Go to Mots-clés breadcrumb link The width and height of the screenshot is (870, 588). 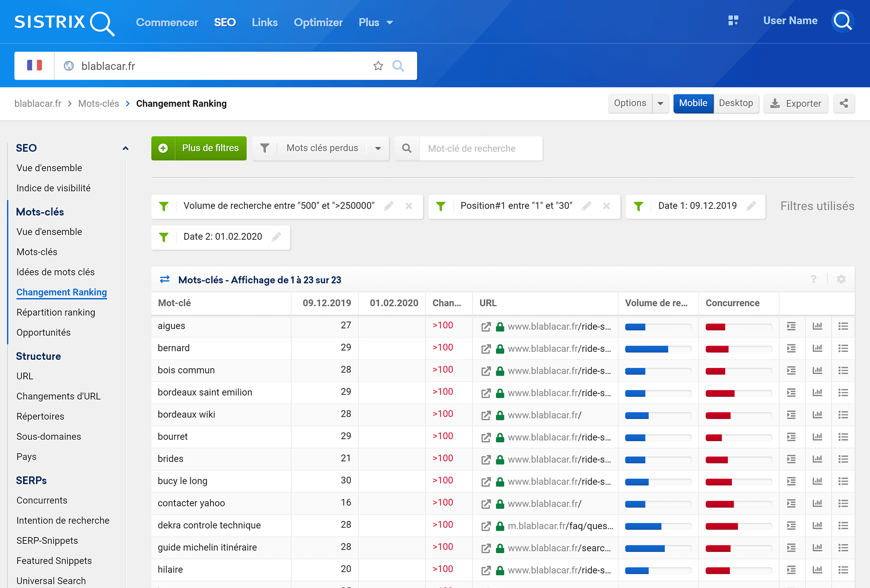[x=99, y=104]
